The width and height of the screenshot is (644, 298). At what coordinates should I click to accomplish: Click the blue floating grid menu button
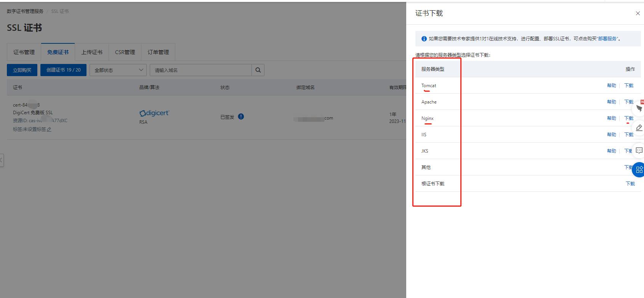(x=639, y=170)
